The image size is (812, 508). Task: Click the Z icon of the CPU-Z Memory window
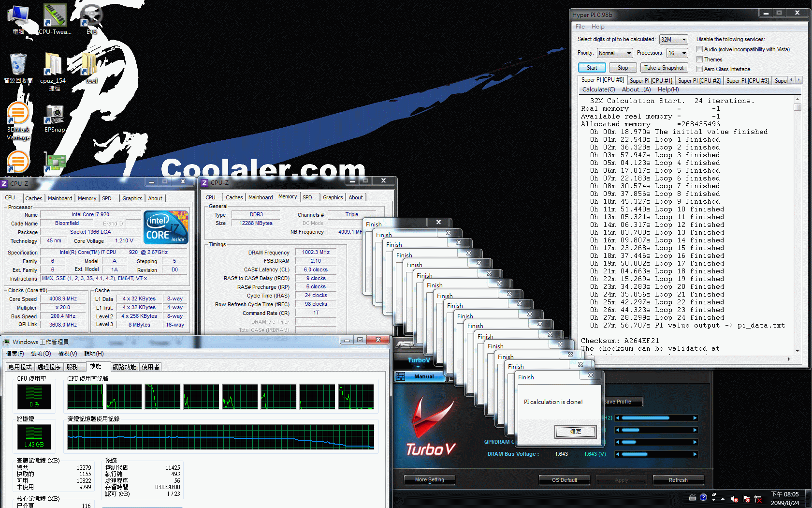click(204, 182)
